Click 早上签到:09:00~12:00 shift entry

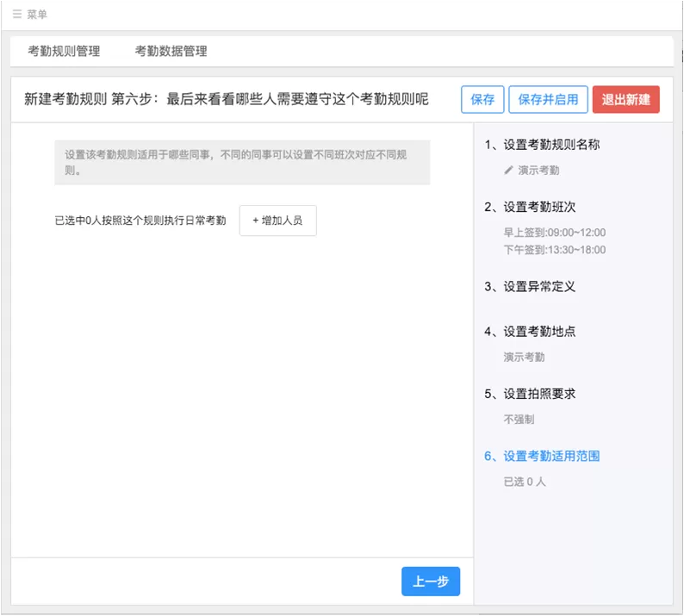[555, 233]
